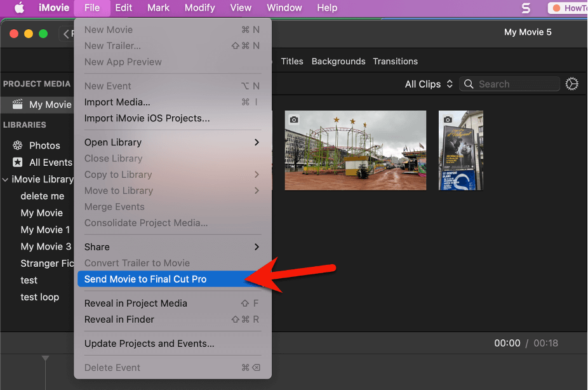588x390 pixels.
Task: Collapse the iMovie Library tree
Action: (6, 179)
